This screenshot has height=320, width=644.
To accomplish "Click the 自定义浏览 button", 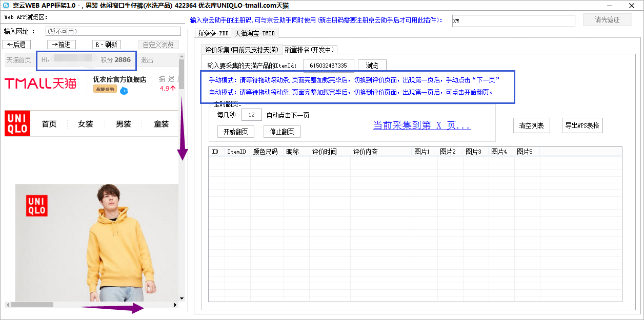I will coord(158,45).
